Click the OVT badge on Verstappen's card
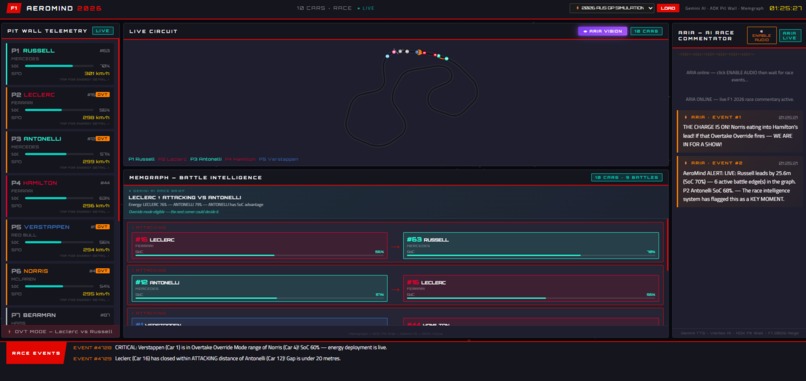Image resolution: width=806 pixels, height=381 pixels. [103, 227]
